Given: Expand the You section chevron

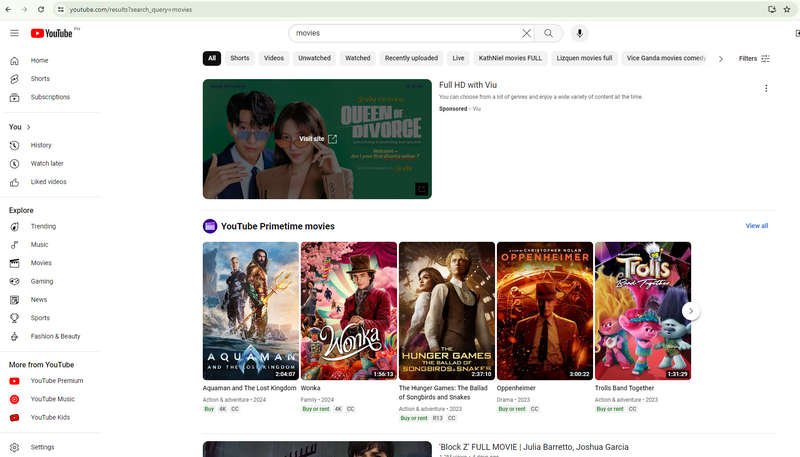Looking at the screenshot, I should (29, 127).
